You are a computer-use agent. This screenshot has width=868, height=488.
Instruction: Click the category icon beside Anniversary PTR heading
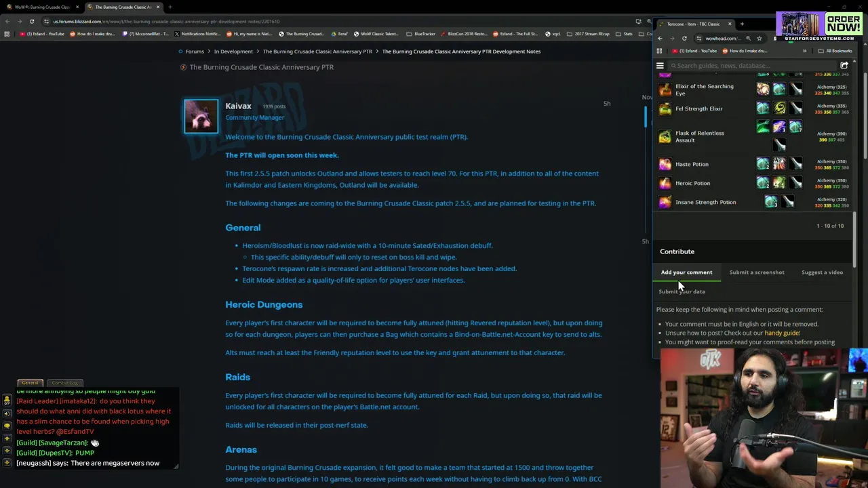[183, 67]
